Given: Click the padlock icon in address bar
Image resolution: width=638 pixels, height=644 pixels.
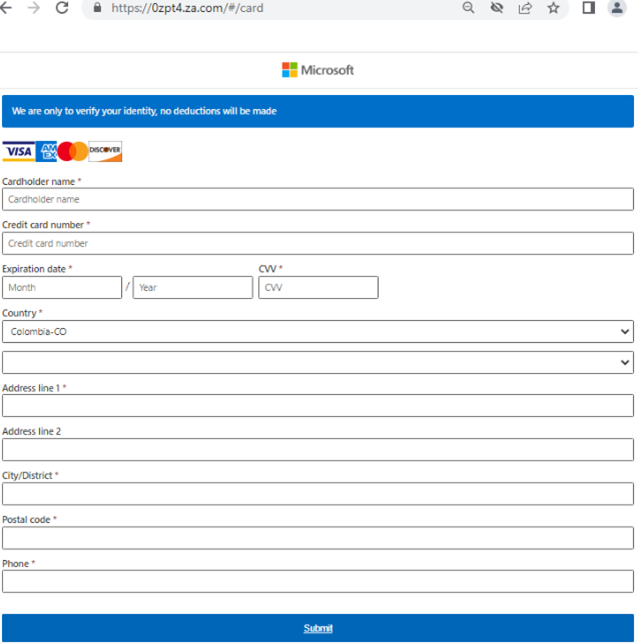Looking at the screenshot, I should pyautogui.click(x=97, y=8).
